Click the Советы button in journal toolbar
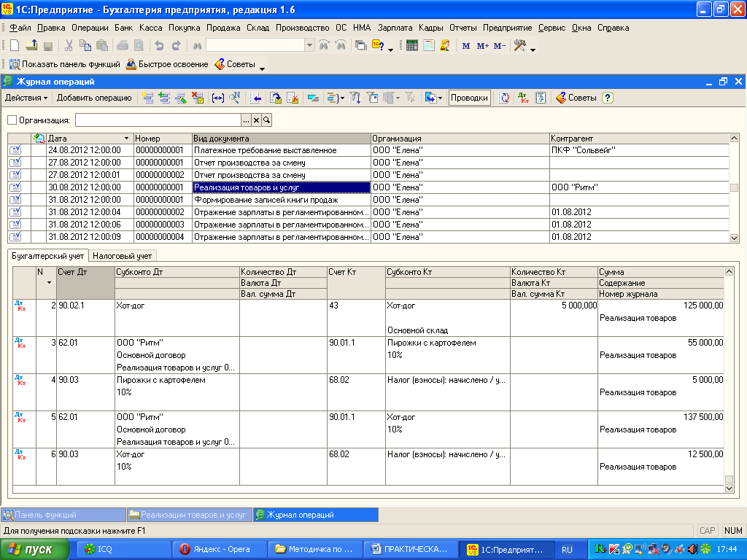Screen dimensions: 747x560 click(576, 98)
